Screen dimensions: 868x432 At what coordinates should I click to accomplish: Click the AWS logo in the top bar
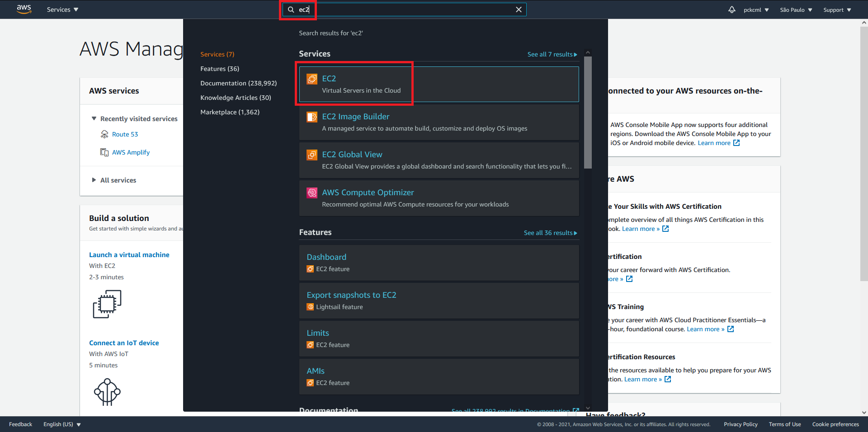pos(24,9)
